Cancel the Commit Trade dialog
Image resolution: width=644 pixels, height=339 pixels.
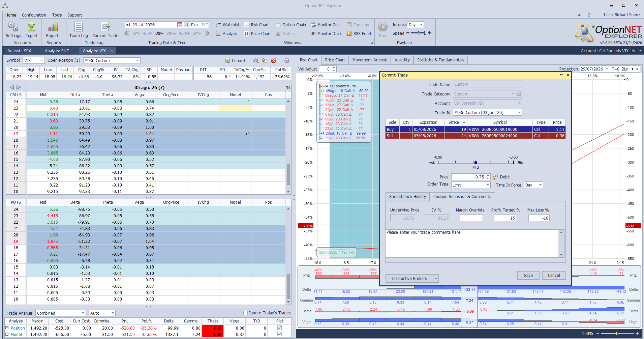(x=554, y=275)
